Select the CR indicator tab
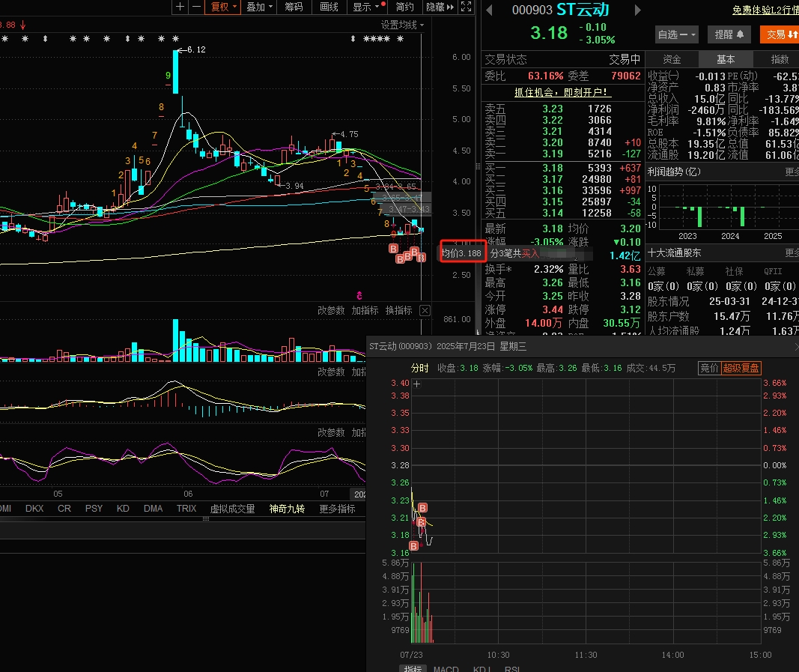 click(x=64, y=509)
